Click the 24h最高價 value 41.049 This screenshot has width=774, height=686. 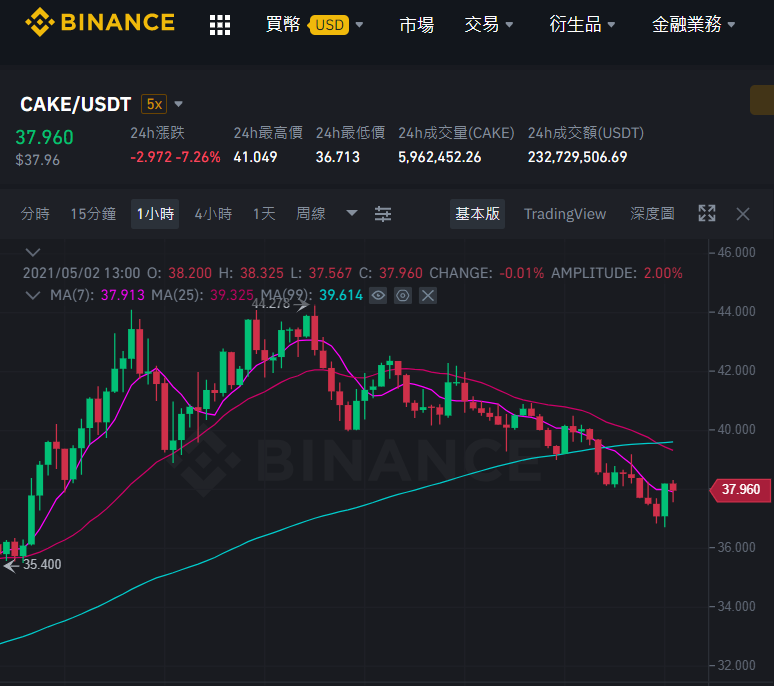255,157
